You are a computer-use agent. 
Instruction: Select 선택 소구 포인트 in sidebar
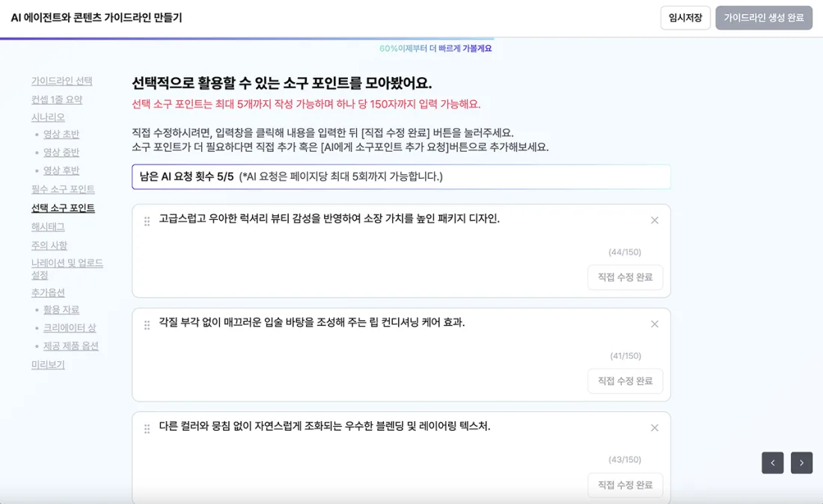pyautogui.click(x=63, y=208)
